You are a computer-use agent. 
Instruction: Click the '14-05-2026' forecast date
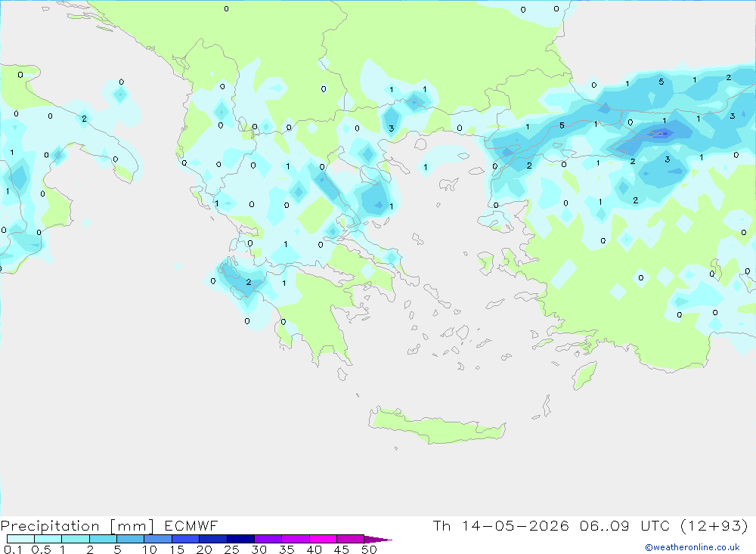coord(516,525)
